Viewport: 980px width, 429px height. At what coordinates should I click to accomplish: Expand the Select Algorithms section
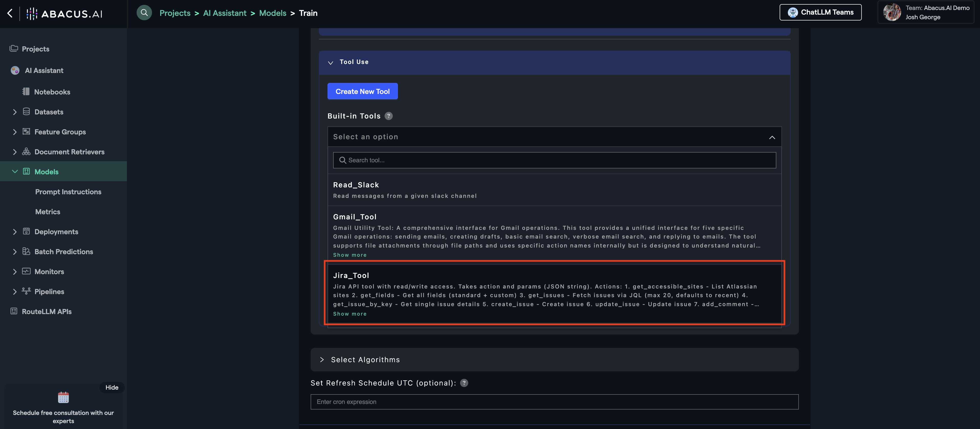pos(322,360)
